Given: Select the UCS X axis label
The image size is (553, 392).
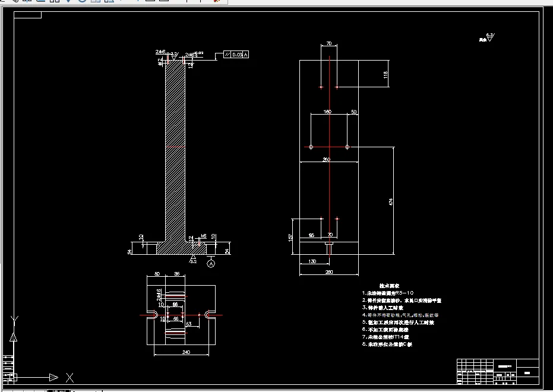Looking at the screenshot, I should [x=70, y=378].
